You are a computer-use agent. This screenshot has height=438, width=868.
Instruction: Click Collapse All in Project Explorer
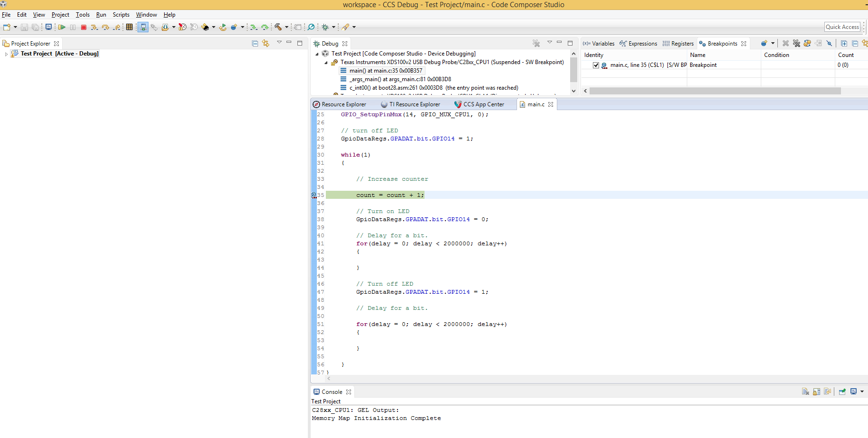pyautogui.click(x=255, y=43)
